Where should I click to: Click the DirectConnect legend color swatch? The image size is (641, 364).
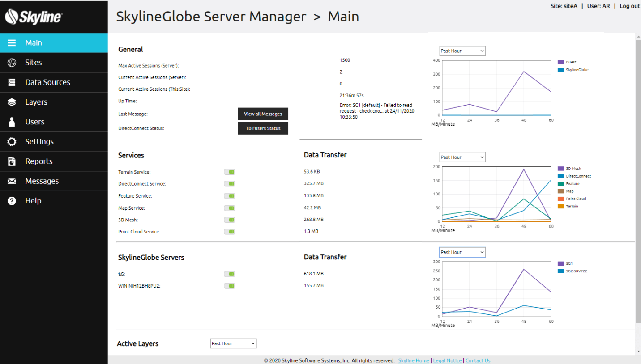pos(560,176)
